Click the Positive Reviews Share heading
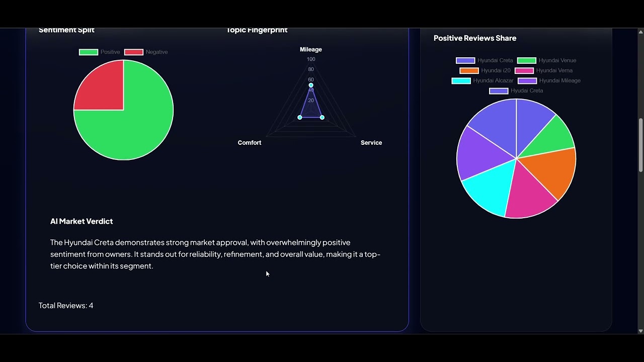Screen dimensions: 644x362 475,38
